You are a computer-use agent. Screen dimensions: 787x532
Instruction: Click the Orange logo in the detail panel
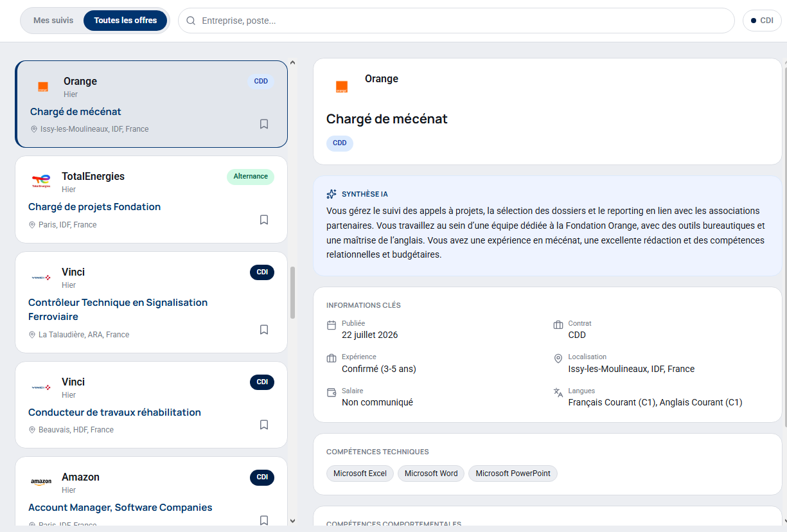point(342,87)
